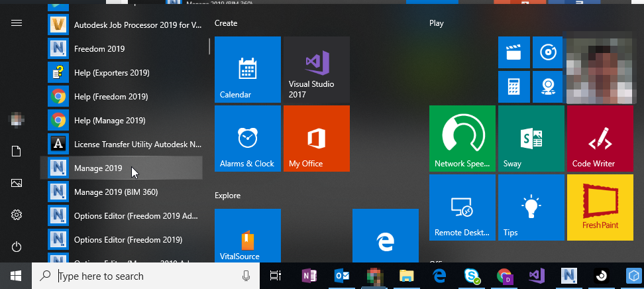Open the Movies & TV small tile
Image resolution: width=644 pixels, height=289 pixels.
[x=513, y=52]
